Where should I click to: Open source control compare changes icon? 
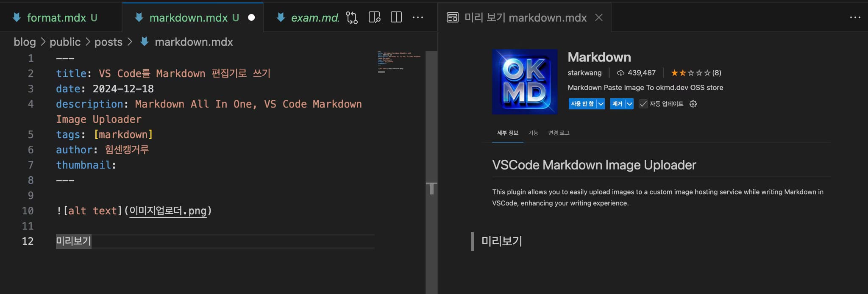tap(351, 17)
